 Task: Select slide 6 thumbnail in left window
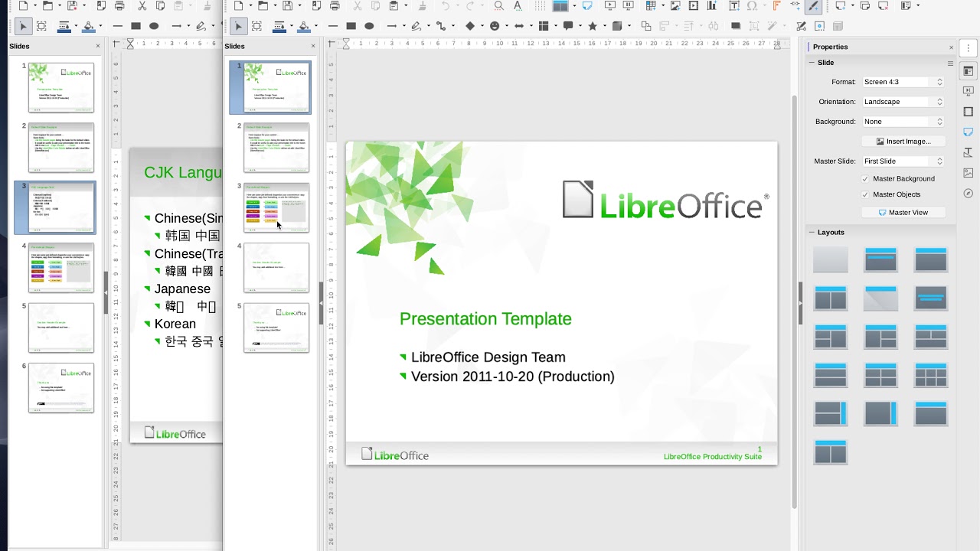[61, 388]
